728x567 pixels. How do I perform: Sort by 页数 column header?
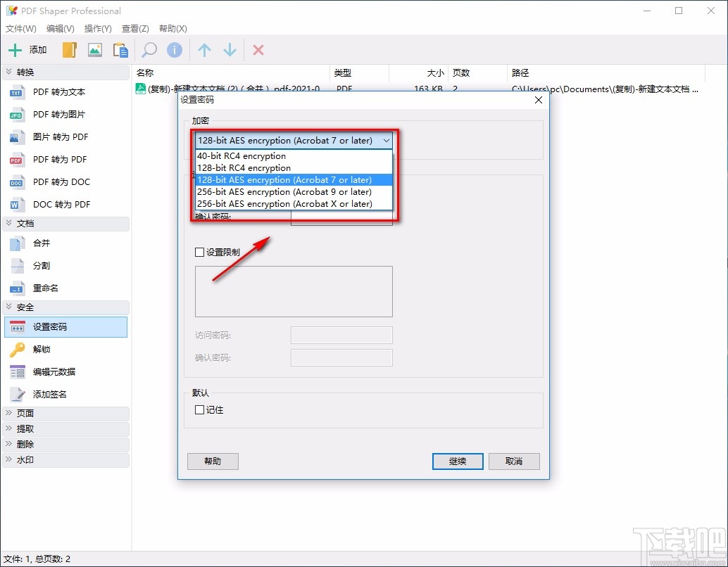pos(478,73)
